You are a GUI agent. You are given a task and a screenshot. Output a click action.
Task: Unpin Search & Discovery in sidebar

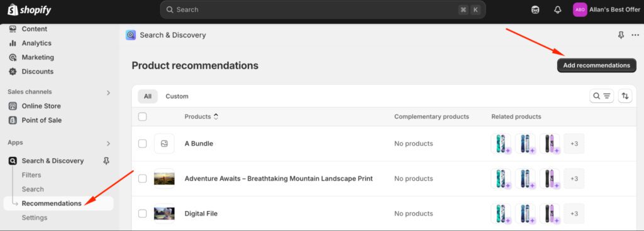tap(106, 161)
